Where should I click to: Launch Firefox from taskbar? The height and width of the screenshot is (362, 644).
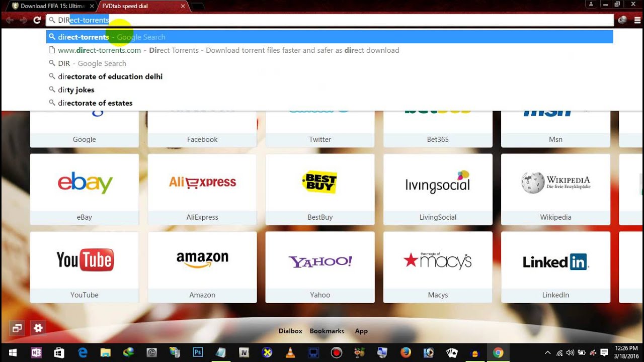406,352
